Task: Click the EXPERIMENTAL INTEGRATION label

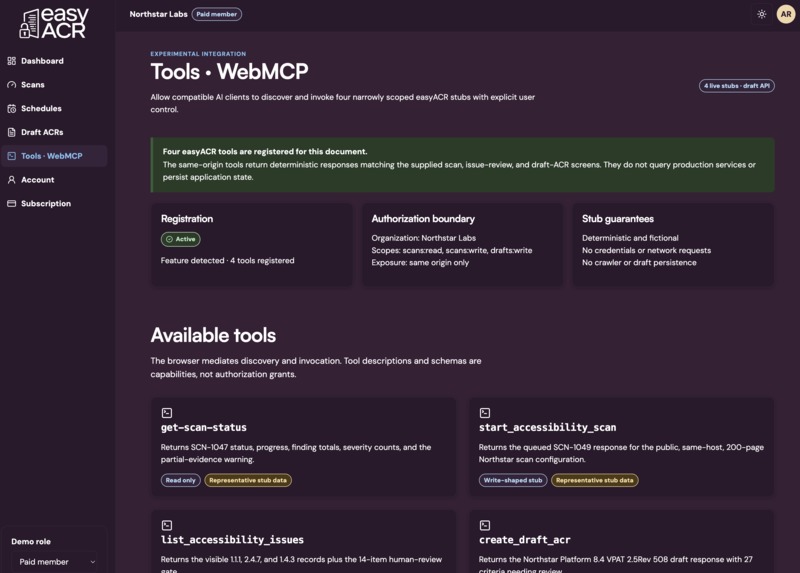Action: pyautogui.click(x=198, y=54)
